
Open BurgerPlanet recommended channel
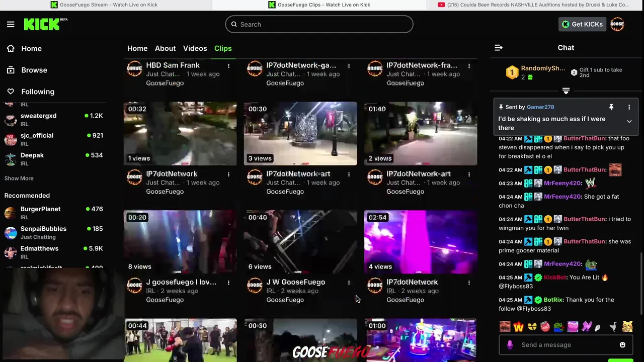pos(54,213)
